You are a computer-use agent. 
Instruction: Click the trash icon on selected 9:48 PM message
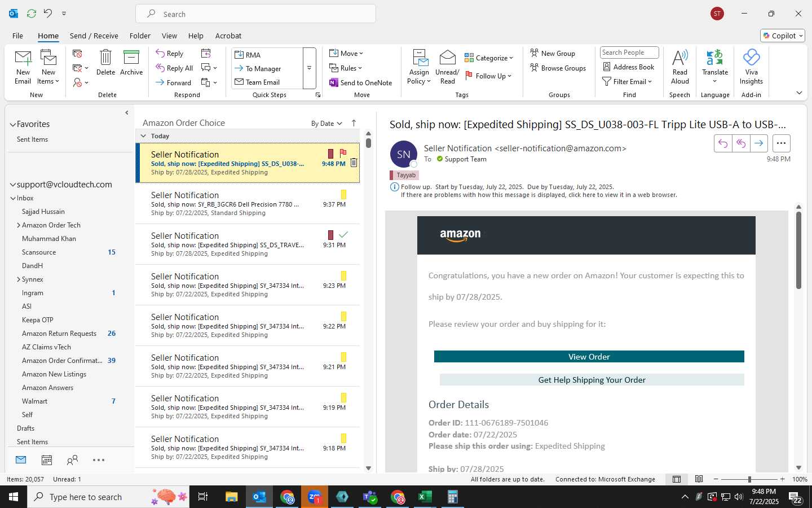(x=354, y=163)
